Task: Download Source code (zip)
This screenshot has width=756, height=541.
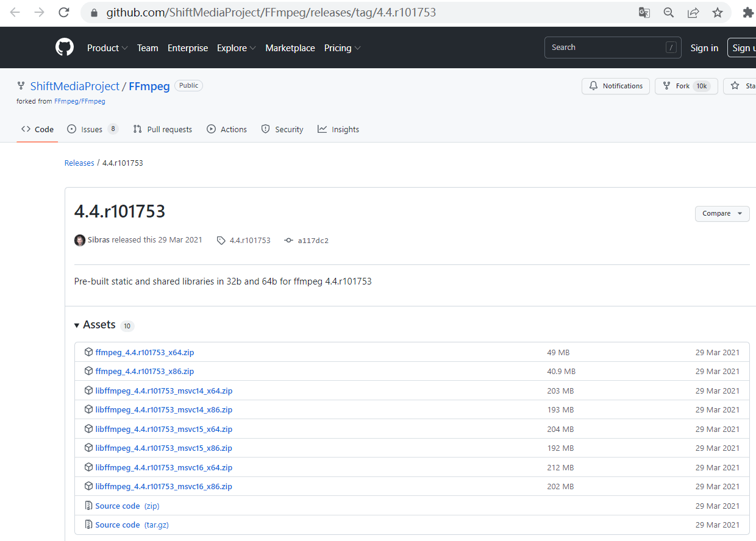Action: (x=127, y=506)
